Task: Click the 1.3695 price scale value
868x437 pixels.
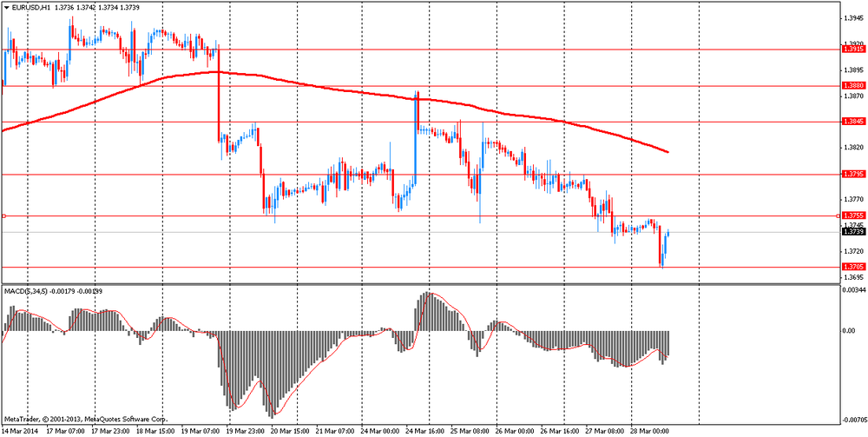Action: tap(853, 277)
